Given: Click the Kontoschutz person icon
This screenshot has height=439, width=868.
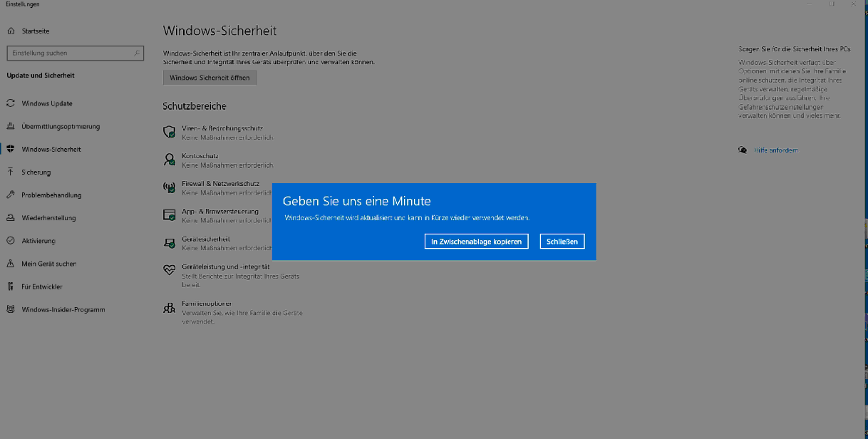Looking at the screenshot, I should [x=170, y=159].
